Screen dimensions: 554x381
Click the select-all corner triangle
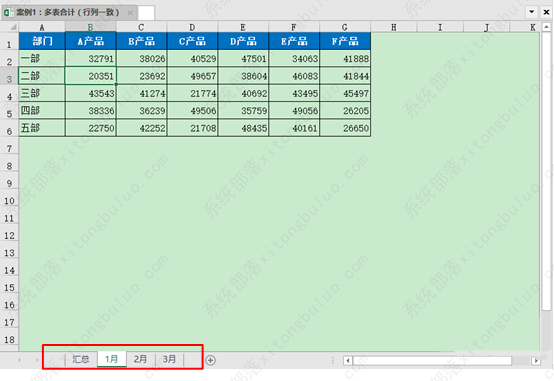[x=13, y=27]
